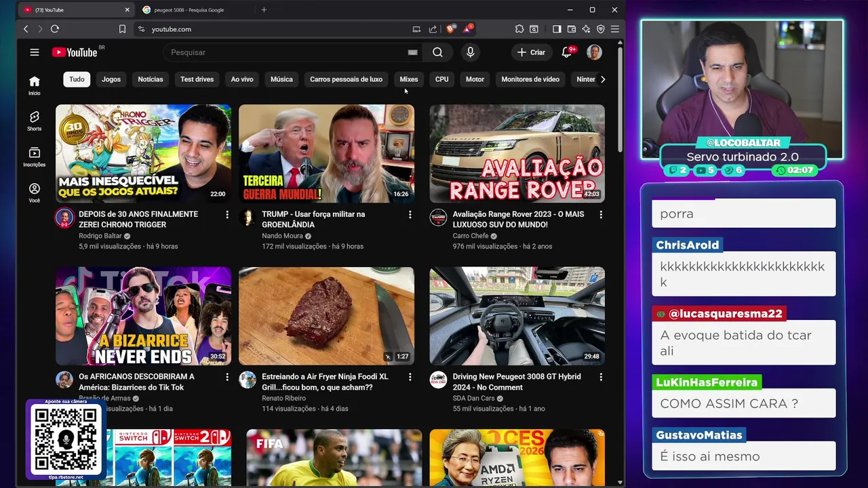Viewport: 868px width, 488px height.
Task: Select the Notícias filter chip
Action: click(151, 79)
